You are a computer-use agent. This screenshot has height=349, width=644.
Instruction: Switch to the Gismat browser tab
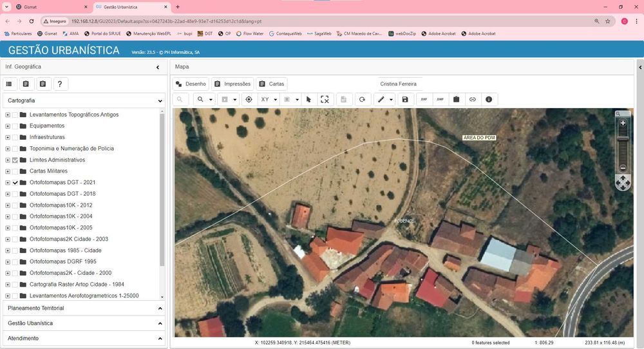point(50,7)
